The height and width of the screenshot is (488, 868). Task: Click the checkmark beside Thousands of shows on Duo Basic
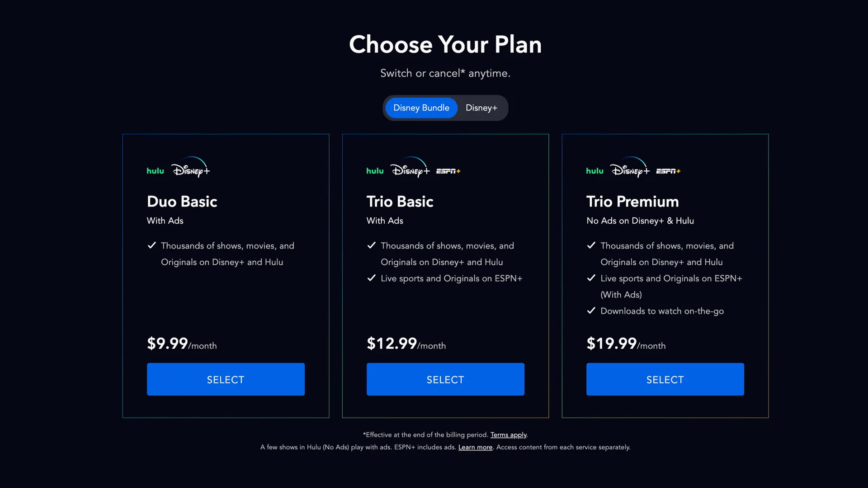(x=151, y=245)
